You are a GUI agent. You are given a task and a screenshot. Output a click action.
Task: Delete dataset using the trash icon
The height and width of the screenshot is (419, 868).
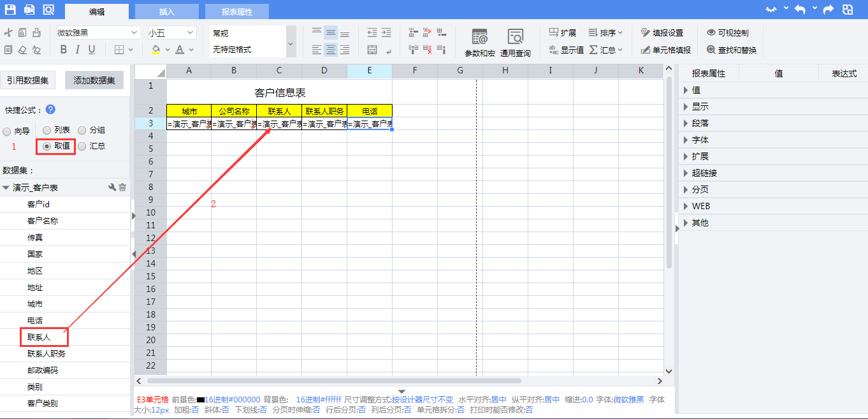122,187
